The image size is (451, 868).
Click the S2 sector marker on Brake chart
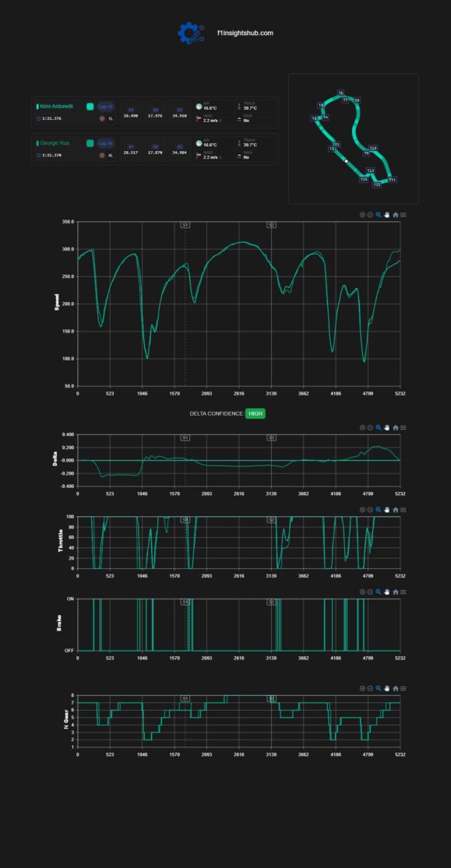coord(272,602)
